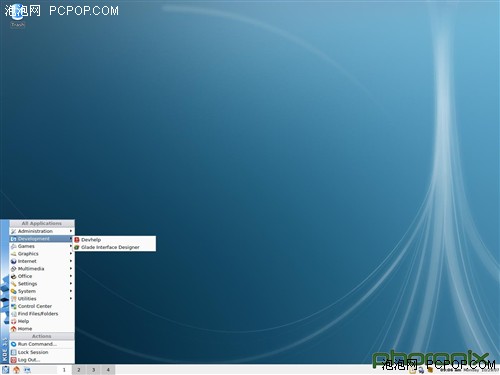Expand the Multimedia submenu arrow

pyautogui.click(x=71, y=269)
